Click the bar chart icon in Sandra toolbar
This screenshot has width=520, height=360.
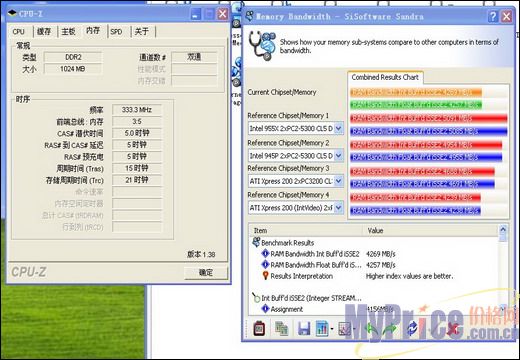pos(322,329)
